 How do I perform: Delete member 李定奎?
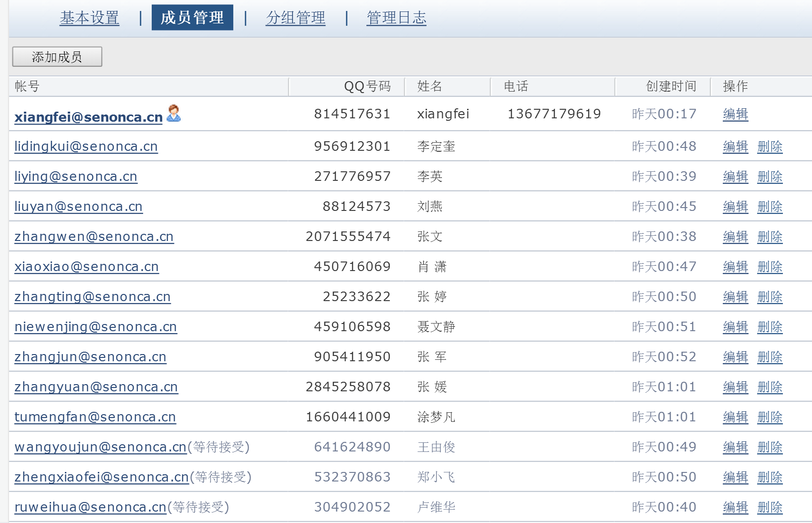click(x=770, y=146)
